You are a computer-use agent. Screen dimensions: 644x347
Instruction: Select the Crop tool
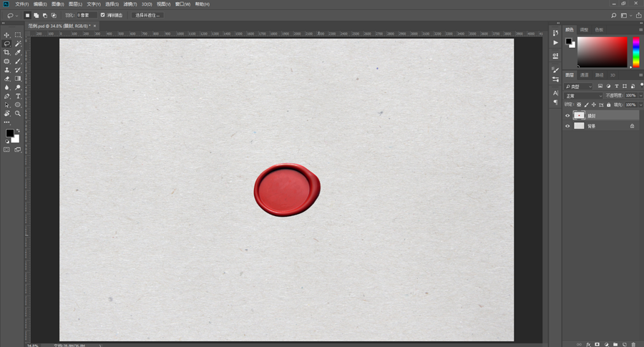click(6, 52)
